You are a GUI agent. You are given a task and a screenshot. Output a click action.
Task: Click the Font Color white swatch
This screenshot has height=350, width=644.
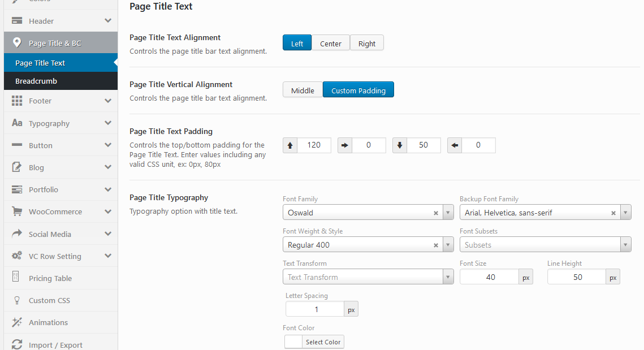click(x=293, y=342)
